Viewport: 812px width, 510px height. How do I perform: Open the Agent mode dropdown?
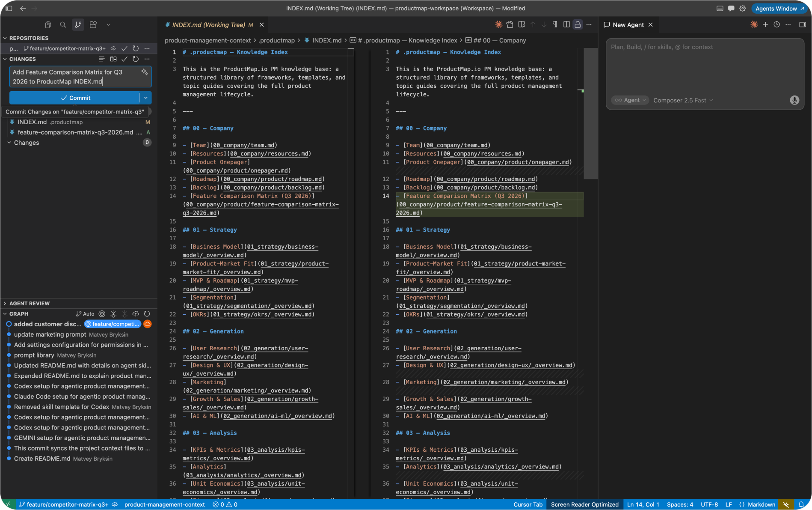pyautogui.click(x=630, y=100)
